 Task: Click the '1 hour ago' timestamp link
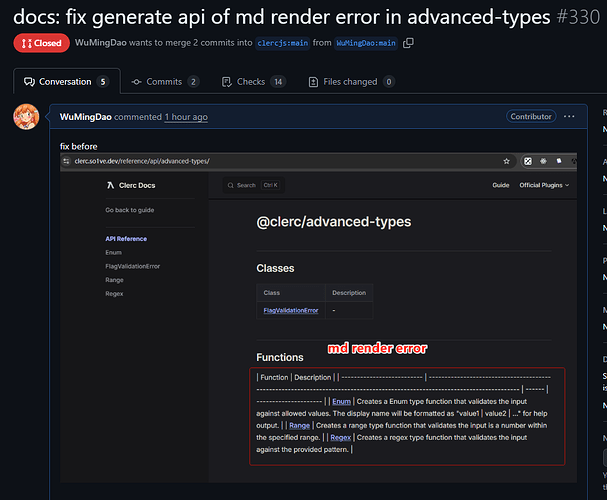[186, 117]
